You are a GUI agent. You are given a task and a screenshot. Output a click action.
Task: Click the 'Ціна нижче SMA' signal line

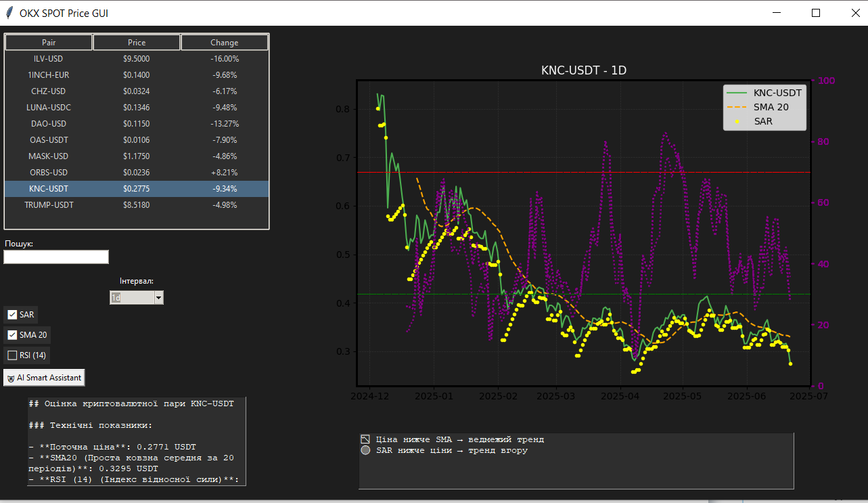tap(453, 439)
